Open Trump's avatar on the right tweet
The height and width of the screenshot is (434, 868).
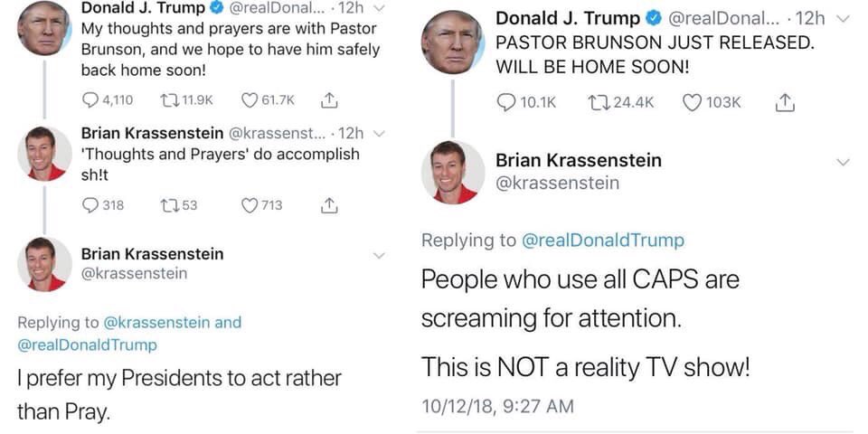pos(452,42)
